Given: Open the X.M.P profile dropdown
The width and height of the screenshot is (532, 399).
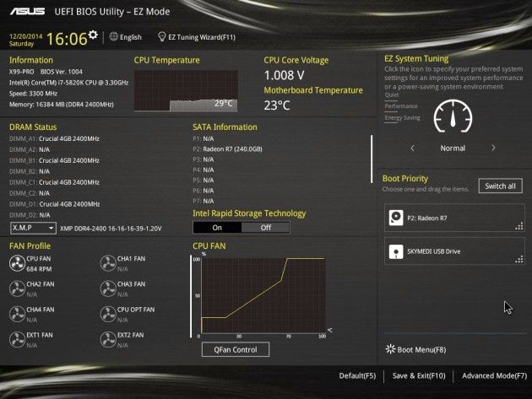Looking at the screenshot, I should (x=33, y=228).
